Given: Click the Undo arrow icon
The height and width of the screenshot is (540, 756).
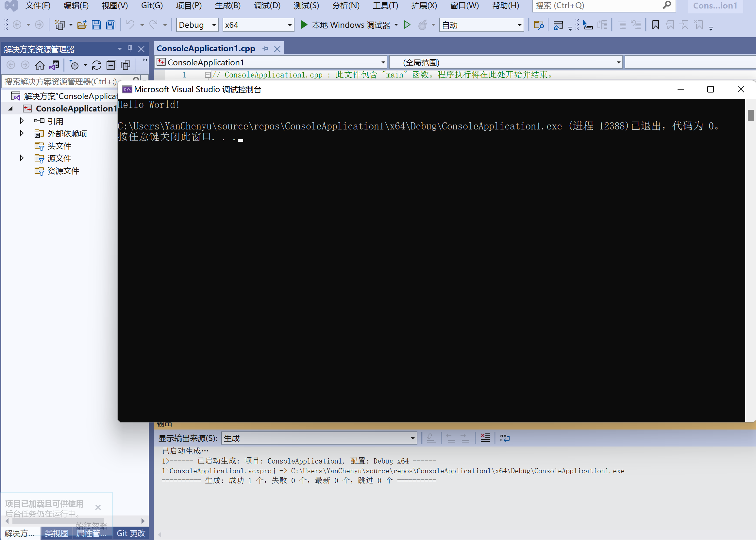Looking at the screenshot, I should [x=130, y=25].
